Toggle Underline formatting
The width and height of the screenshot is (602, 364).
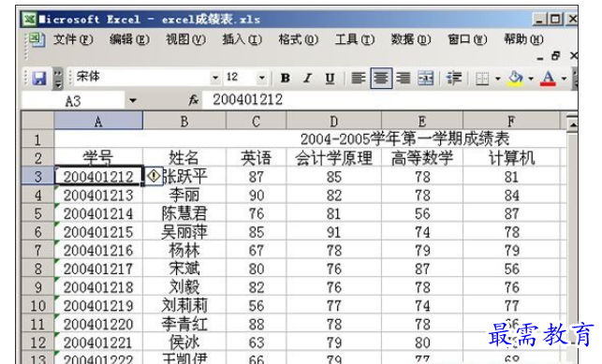(x=330, y=79)
